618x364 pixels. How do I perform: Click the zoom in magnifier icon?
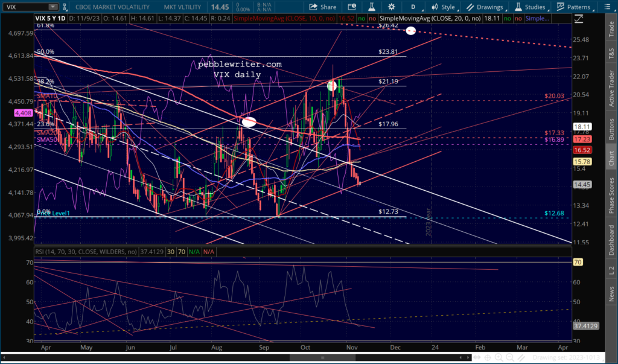(x=499, y=358)
